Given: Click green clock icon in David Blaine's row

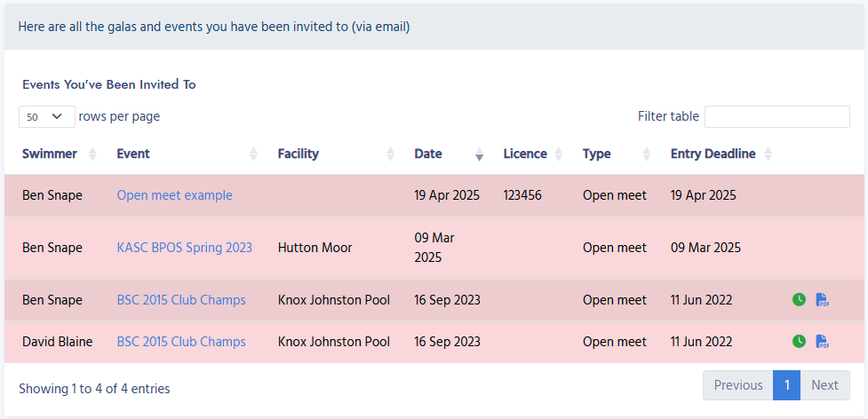Looking at the screenshot, I should pos(799,342).
